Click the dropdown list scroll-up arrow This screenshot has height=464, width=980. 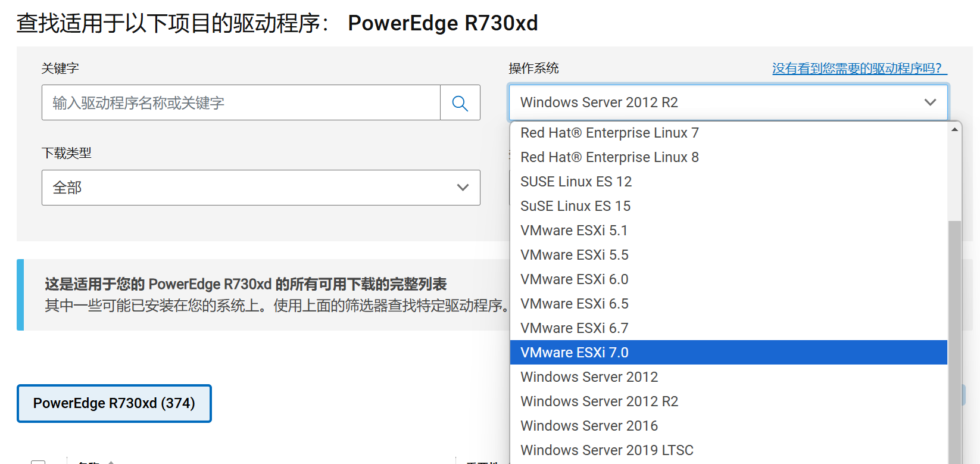click(x=954, y=129)
